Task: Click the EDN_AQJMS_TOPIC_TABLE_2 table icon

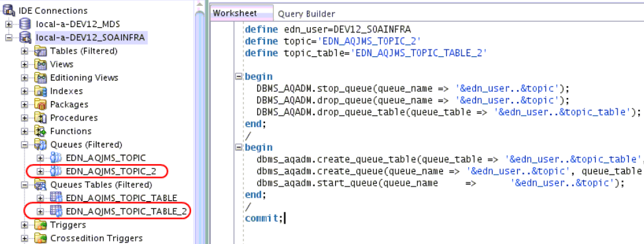Action: click(56, 212)
